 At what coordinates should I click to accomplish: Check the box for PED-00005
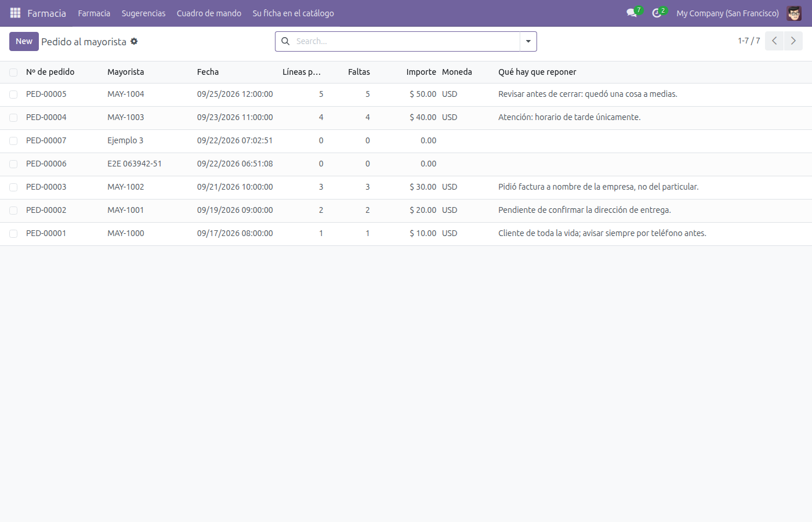(13, 94)
